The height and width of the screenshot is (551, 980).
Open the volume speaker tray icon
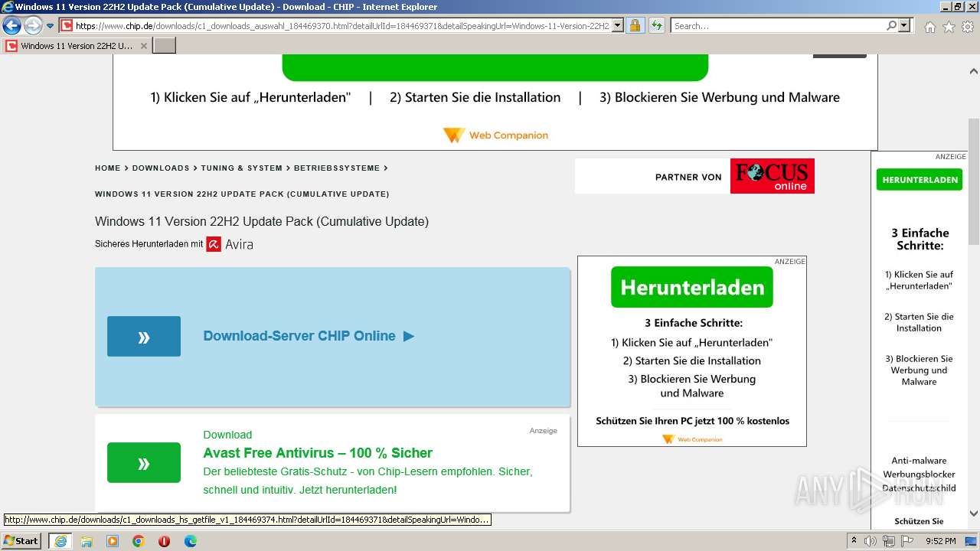(871, 541)
